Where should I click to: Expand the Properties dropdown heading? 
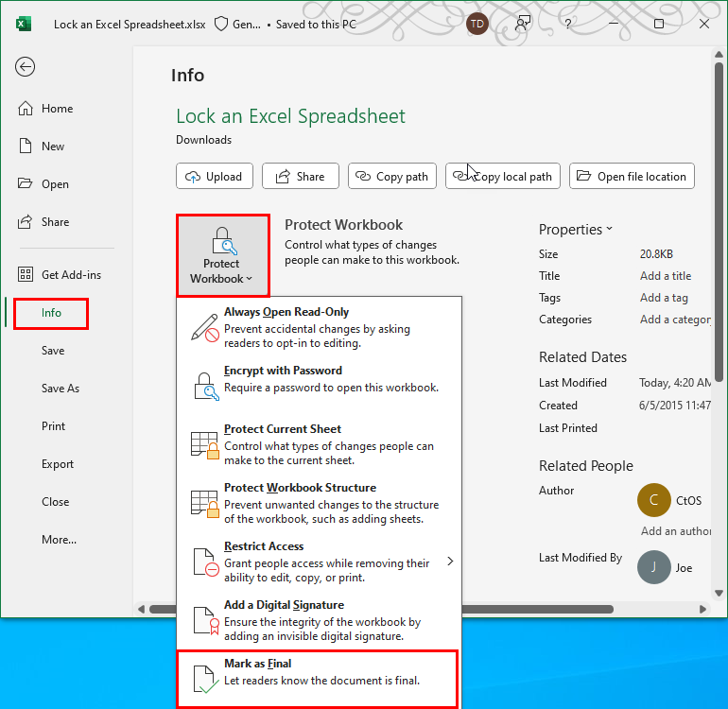click(x=576, y=230)
